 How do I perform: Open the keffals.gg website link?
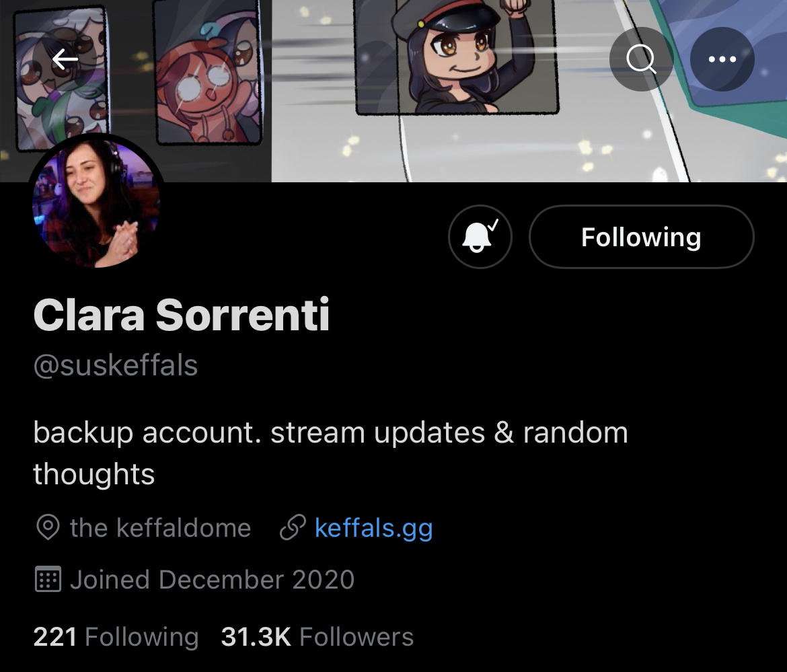point(374,528)
